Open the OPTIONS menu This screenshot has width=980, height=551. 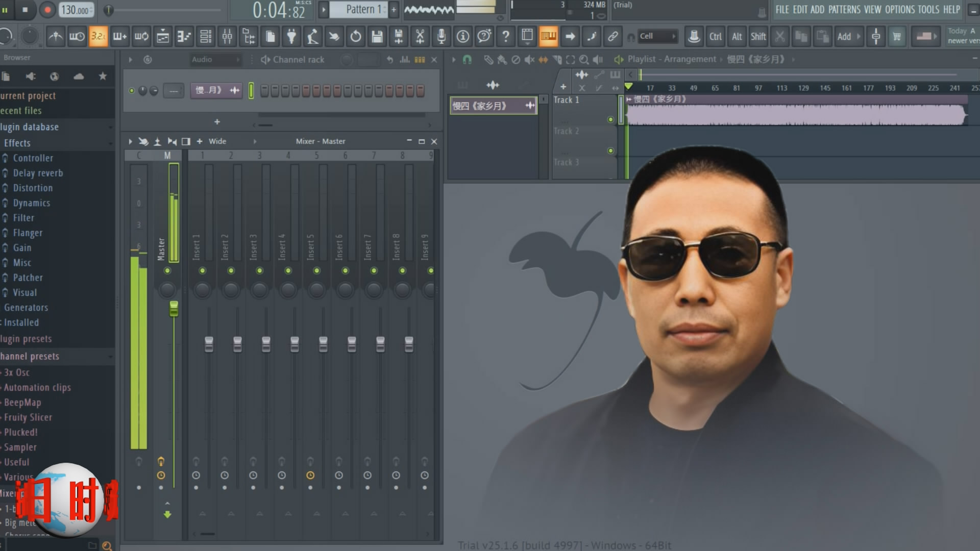(x=899, y=9)
